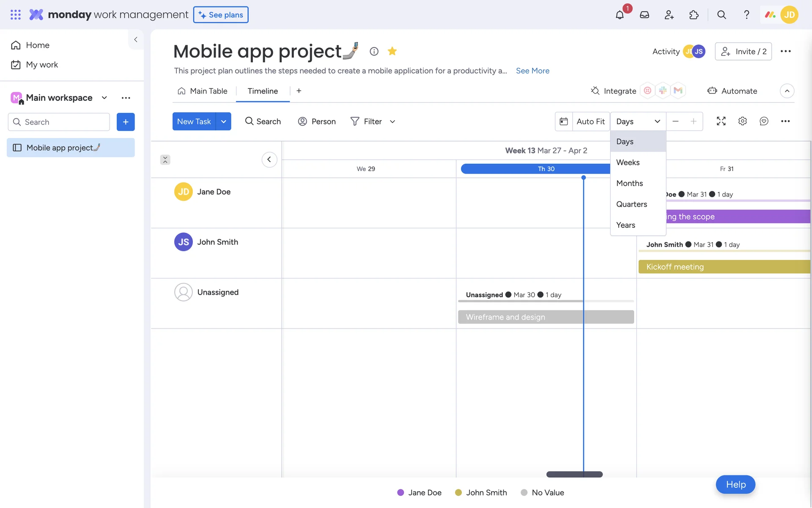Open timeline settings gear

tap(742, 121)
